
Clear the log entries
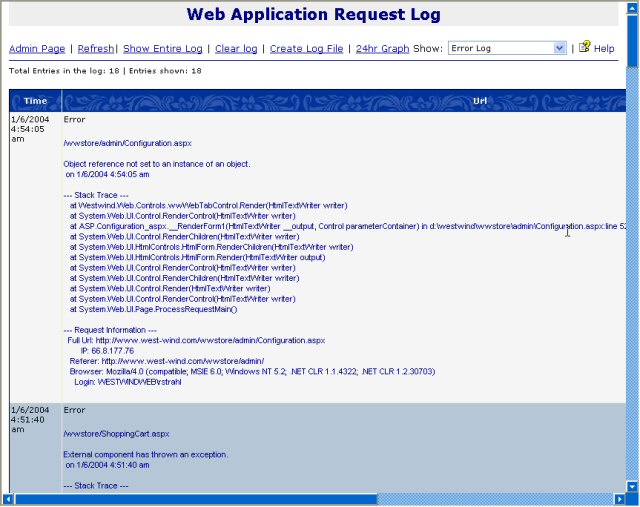coord(236,49)
